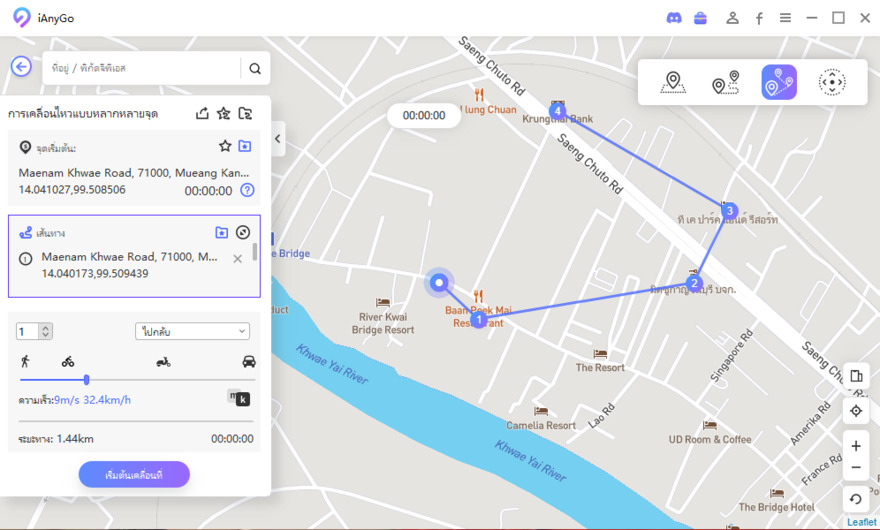Click the distance value 1.44km
The width and height of the screenshot is (880, 530).
click(x=75, y=439)
